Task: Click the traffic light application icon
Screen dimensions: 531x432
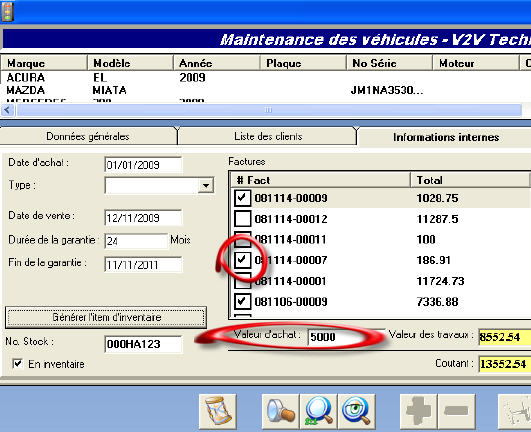Action: click(7, 12)
